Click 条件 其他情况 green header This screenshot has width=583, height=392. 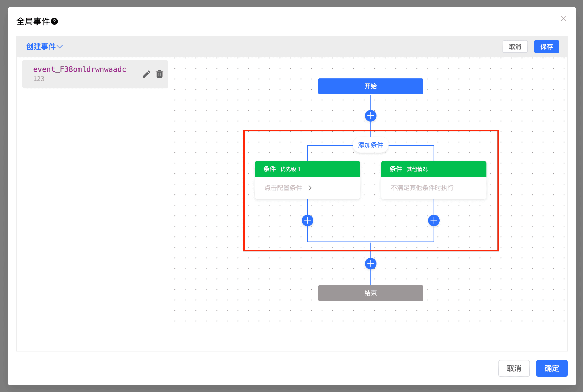[434, 169]
